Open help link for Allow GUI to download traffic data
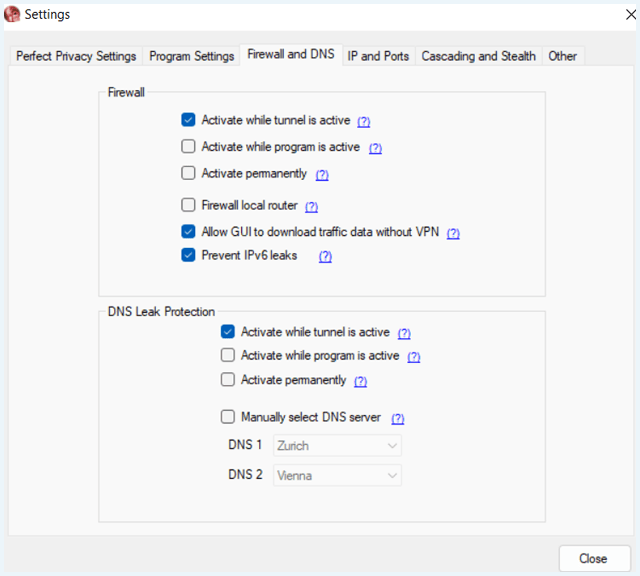The width and height of the screenshot is (640, 576). (453, 234)
